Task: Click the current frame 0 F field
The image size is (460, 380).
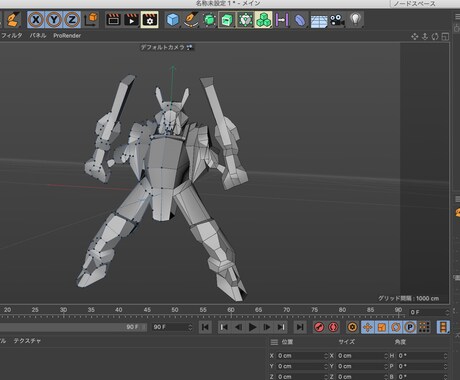Action: coord(429,312)
